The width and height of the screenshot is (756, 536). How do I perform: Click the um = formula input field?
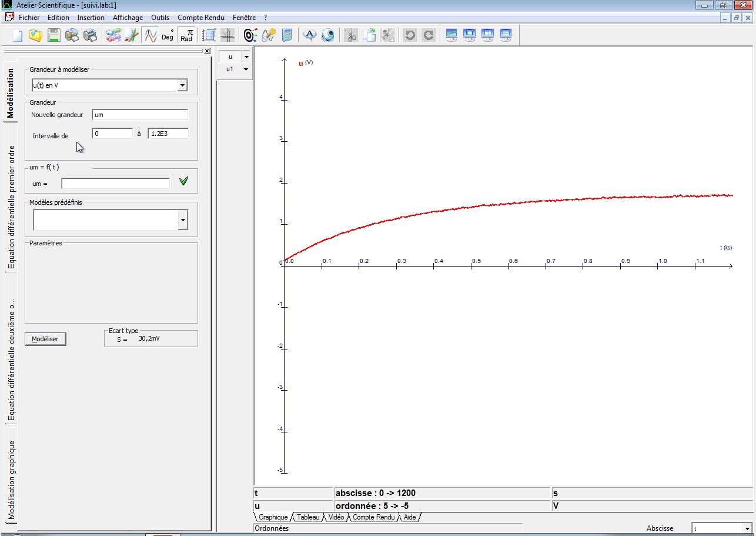[116, 184]
